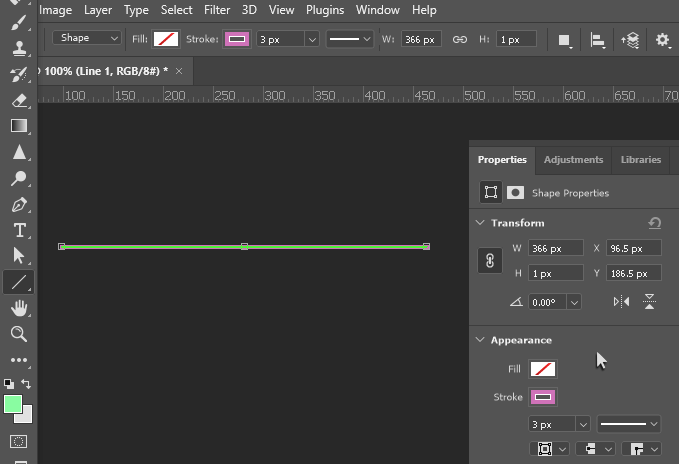The width and height of the screenshot is (679, 464).
Task: Open rotation angle dropdown in Transform
Action: click(x=574, y=302)
